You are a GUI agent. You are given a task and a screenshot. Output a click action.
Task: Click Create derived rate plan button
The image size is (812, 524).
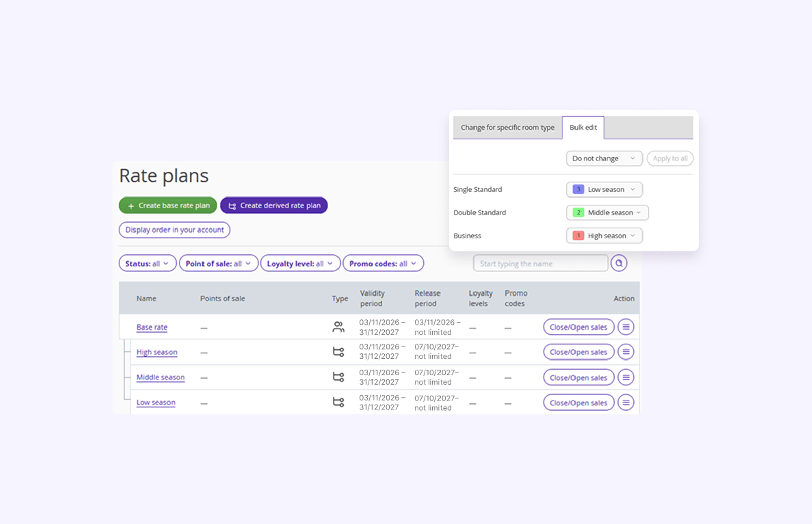coord(274,205)
